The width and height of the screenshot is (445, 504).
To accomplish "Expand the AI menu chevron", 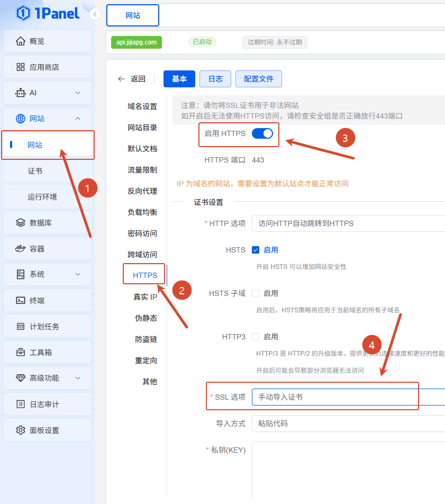I will [78, 93].
